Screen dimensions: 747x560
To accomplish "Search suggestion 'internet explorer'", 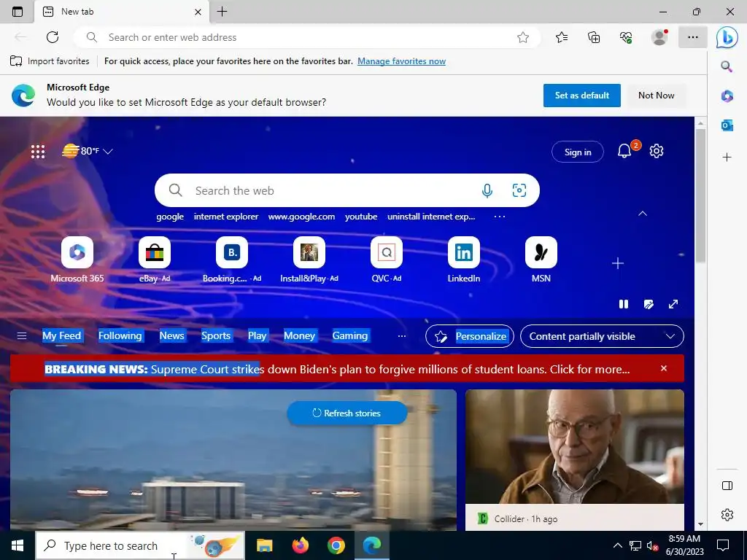I will coord(226,217).
